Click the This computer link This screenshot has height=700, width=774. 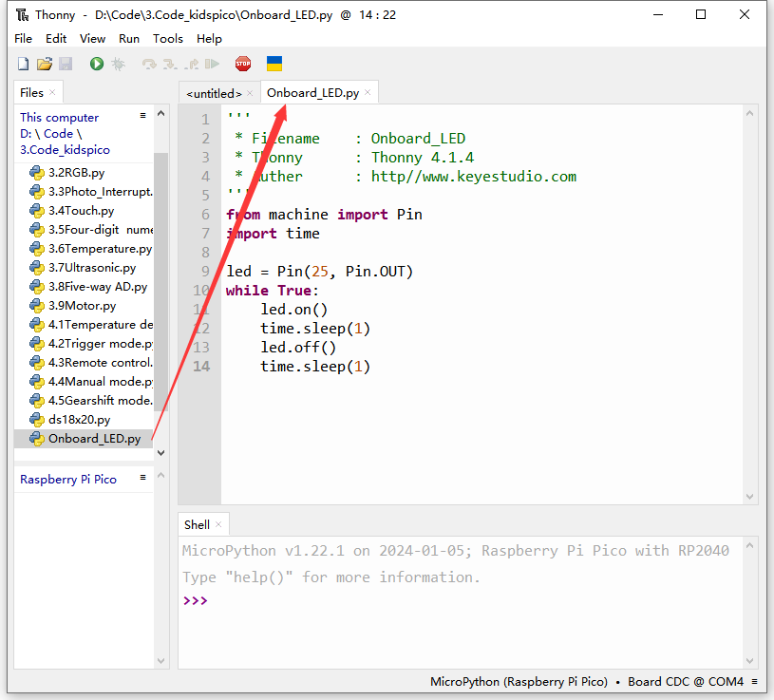(x=59, y=118)
